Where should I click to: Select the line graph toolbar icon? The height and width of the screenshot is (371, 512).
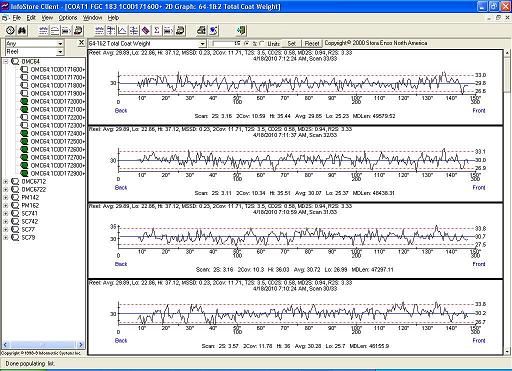[x=122, y=31]
